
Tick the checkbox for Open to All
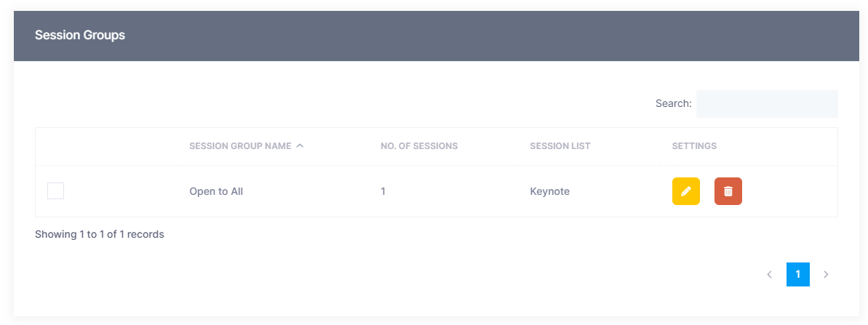click(55, 191)
